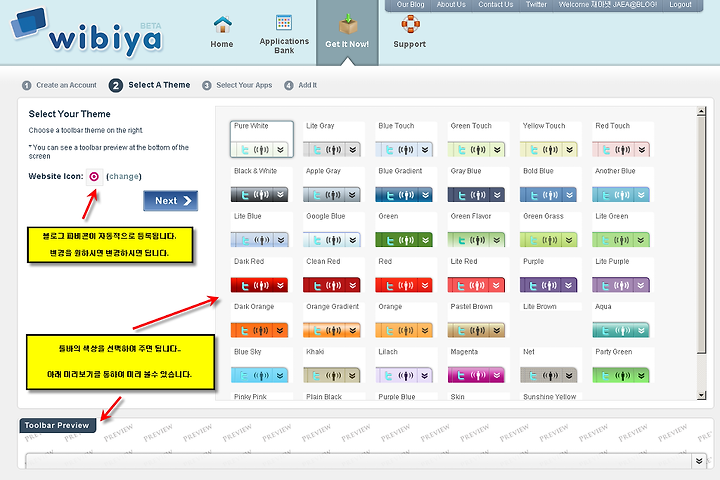
Task: Click the change website icon link
Action: click(124, 176)
